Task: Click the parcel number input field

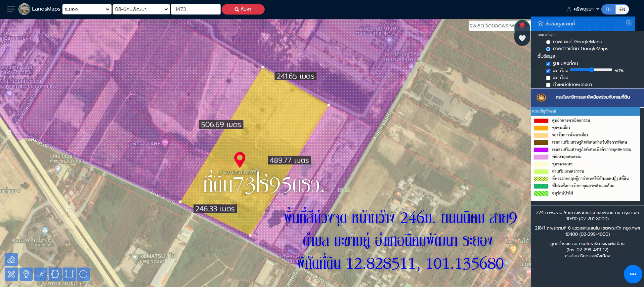Action: pyautogui.click(x=196, y=9)
